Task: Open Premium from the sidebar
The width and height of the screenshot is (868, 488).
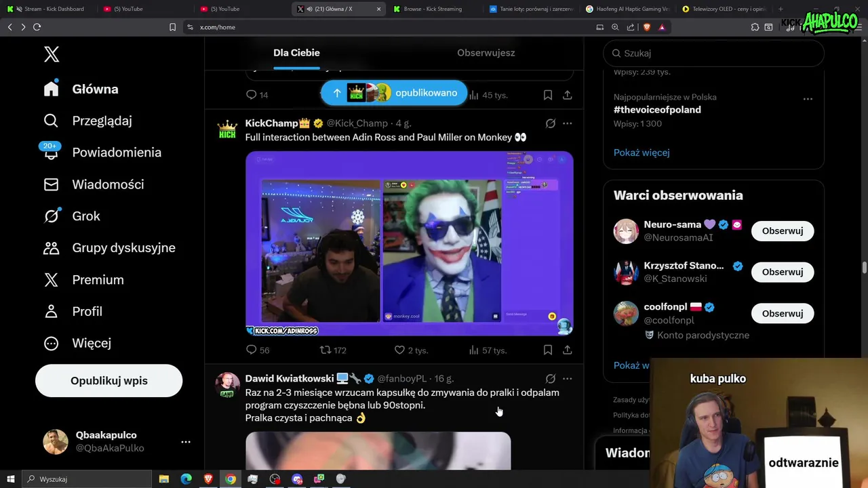Action: click(83, 280)
